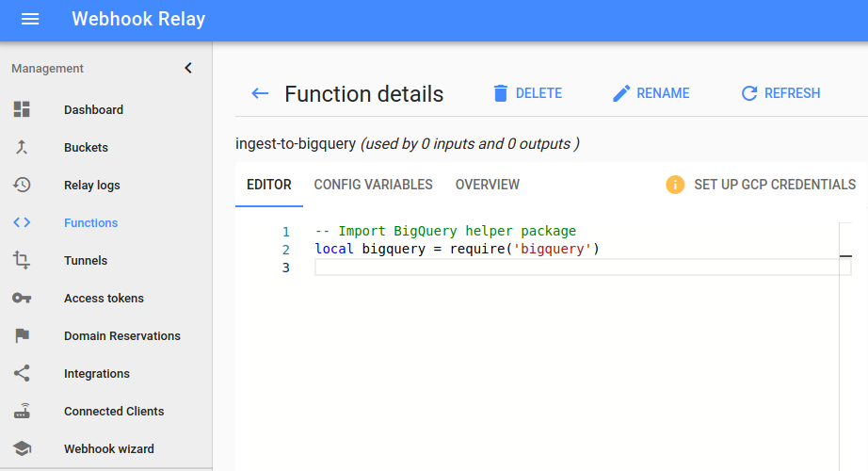Click the pencil rename icon
The height and width of the screenshot is (471, 868).
click(x=621, y=93)
